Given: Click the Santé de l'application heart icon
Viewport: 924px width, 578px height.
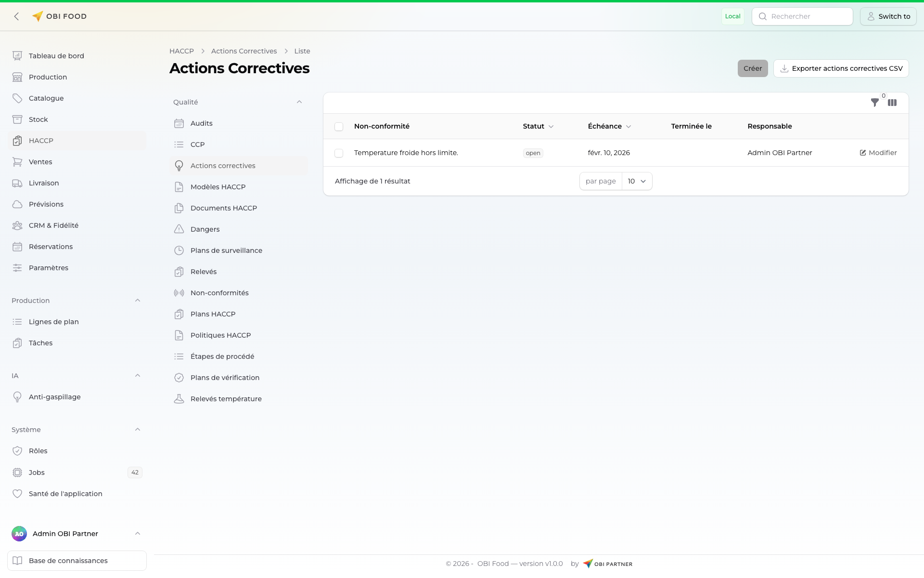Looking at the screenshot, I should [17, 494].
